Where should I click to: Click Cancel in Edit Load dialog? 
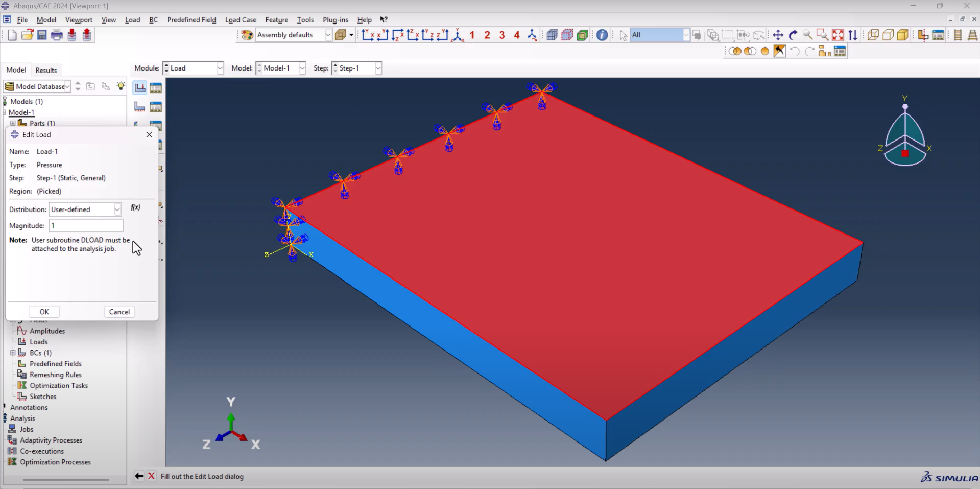pyautogui.click(x=119, y=312)
